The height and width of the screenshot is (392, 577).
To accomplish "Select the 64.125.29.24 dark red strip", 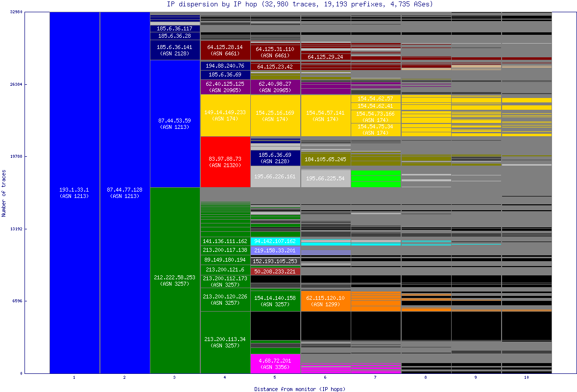I will click(x=325, y=56).
